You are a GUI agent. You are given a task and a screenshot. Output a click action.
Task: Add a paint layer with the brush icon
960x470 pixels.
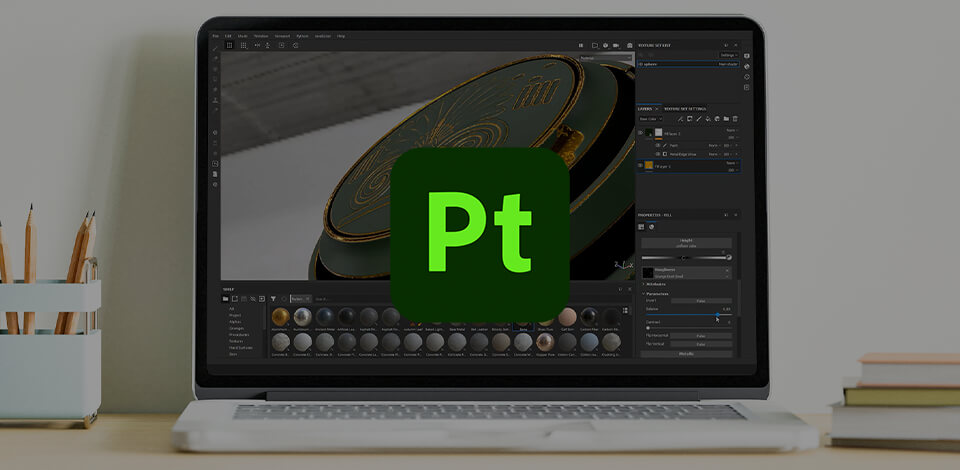pyautogui.click(x=699, y=119)
